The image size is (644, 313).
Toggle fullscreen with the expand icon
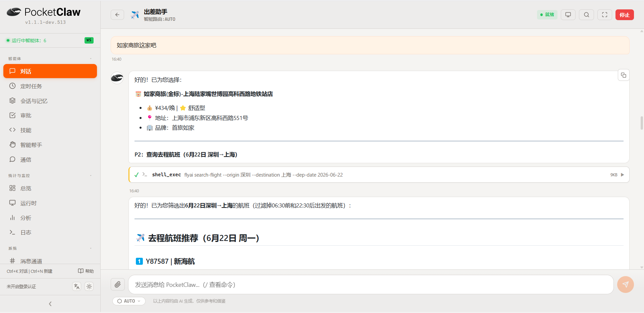605,15
